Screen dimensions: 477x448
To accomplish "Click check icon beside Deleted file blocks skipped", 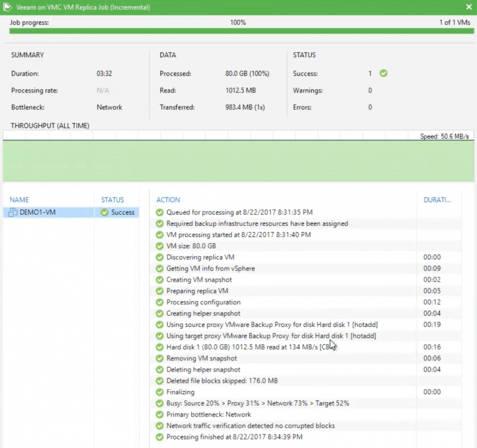I will [160, 381].
